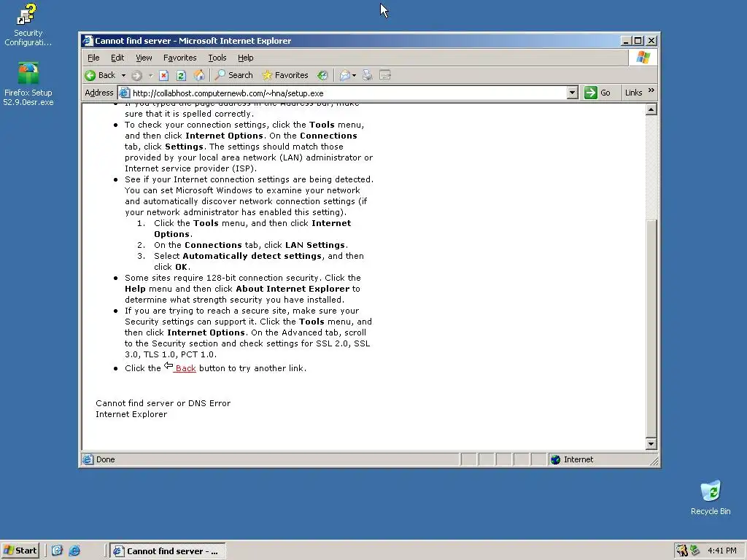Open the Favorites star toolbar button
747x560 pixels.
[x=285, y=75]
